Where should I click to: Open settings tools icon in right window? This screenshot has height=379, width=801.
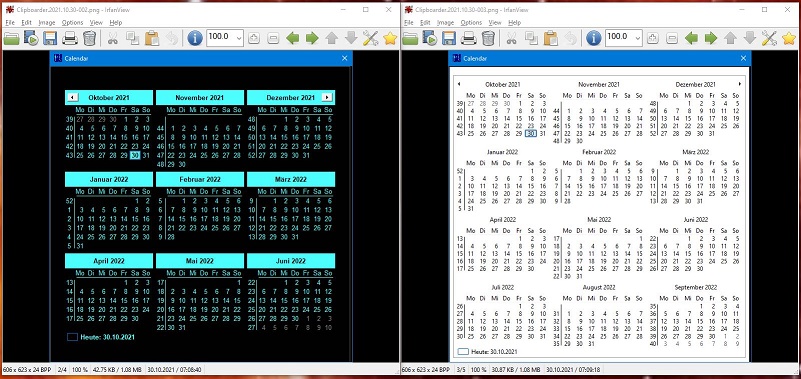769,38
